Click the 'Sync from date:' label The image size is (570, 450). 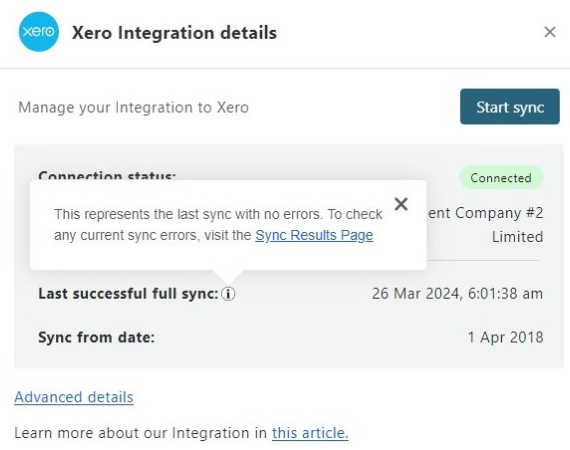pos(96,337)
